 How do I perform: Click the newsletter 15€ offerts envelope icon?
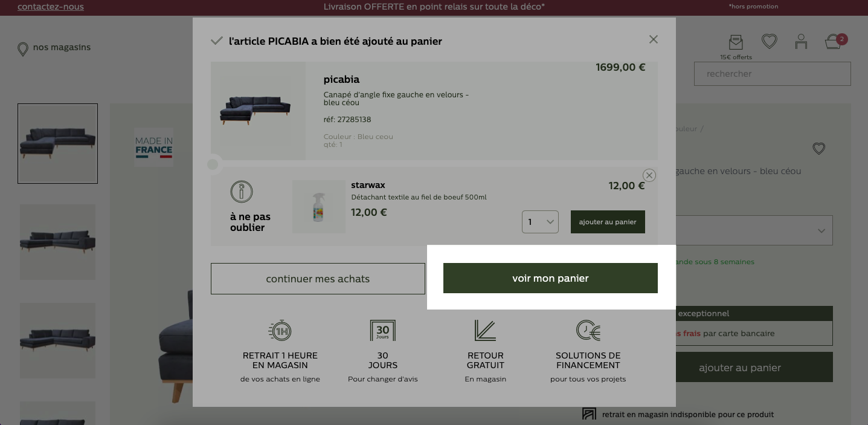[736, 42]
